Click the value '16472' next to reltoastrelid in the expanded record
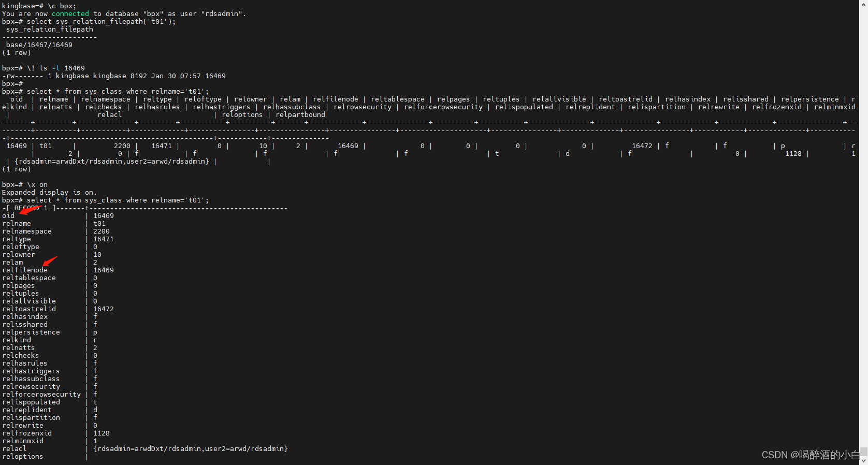The width and height of the screenshot is (868, 465). pyautogui.click(x=104, y=309)
